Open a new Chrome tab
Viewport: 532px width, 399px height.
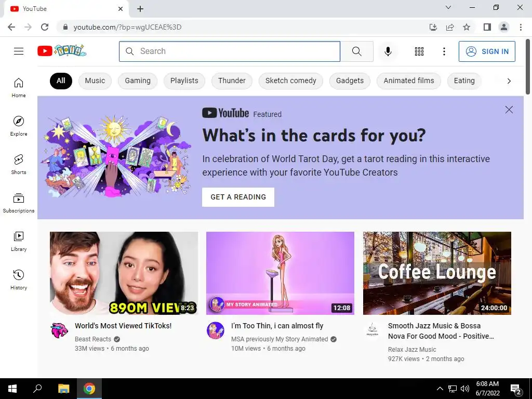point(140,9)
